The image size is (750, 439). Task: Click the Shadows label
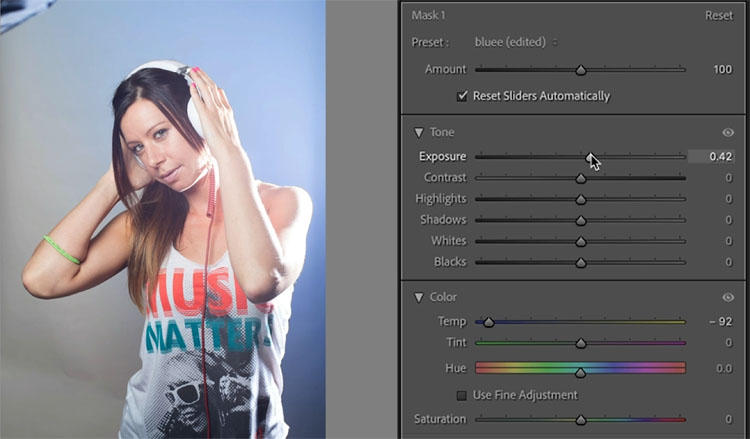[x=443, y=220]
